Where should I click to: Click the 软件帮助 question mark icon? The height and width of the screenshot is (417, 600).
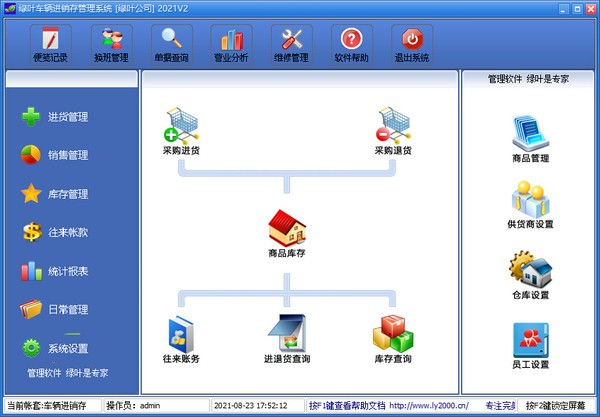pyautogui.click(x=352, y=44)
